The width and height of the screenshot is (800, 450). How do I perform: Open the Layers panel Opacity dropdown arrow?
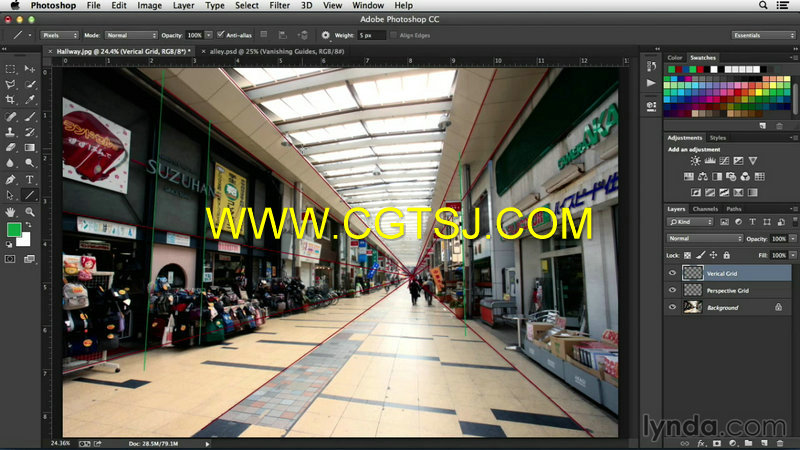792,239
